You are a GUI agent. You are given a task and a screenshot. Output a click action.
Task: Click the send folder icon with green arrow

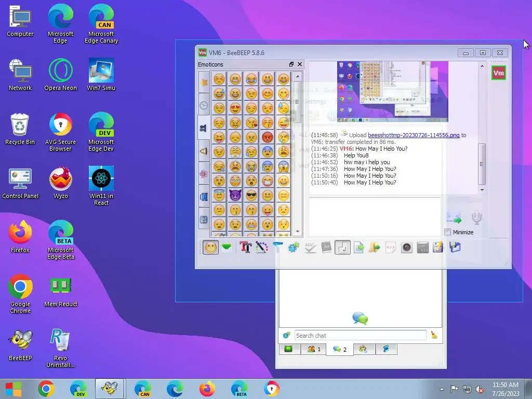375,247
